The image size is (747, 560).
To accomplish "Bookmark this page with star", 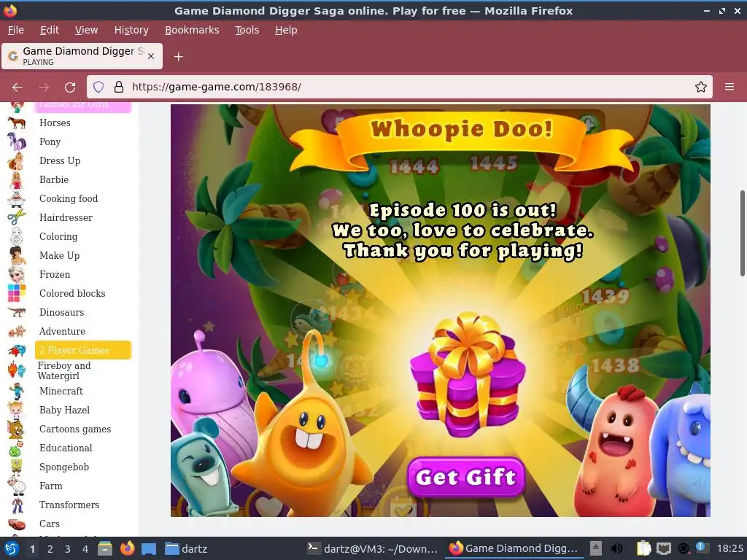I will (701, 87).
